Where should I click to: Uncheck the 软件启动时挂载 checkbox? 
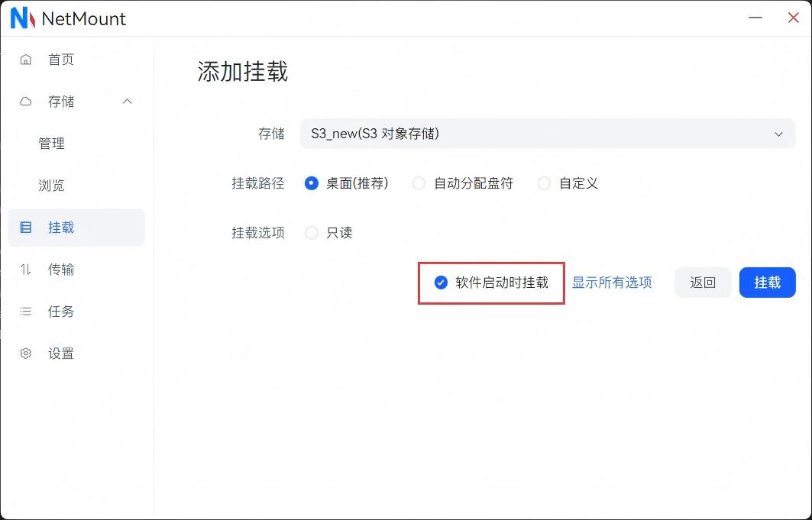441,283
